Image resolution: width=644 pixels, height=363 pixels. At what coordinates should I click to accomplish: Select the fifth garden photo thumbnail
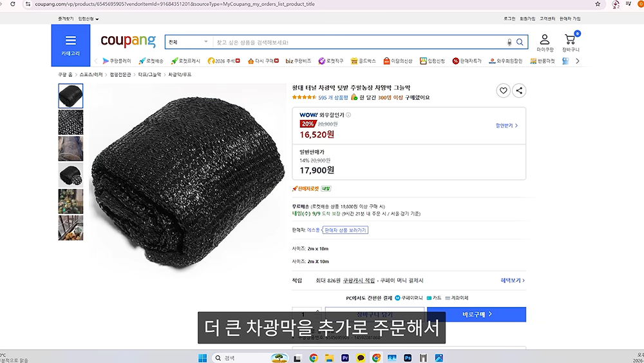coord(71,201)
